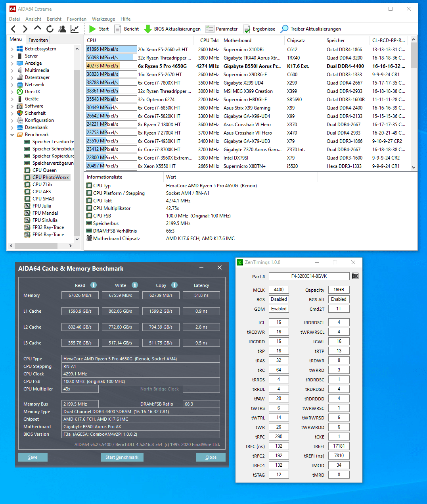The image size is (427, 504).
Task: Expand the Sicherheit tree node
Action: tap(12, 113)
